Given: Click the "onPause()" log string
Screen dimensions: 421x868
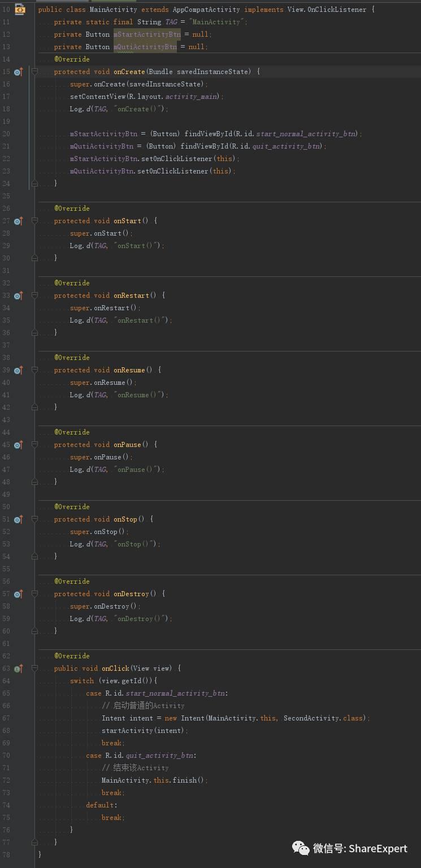Looking at the screenshot, I should click(x=137, y=470).
